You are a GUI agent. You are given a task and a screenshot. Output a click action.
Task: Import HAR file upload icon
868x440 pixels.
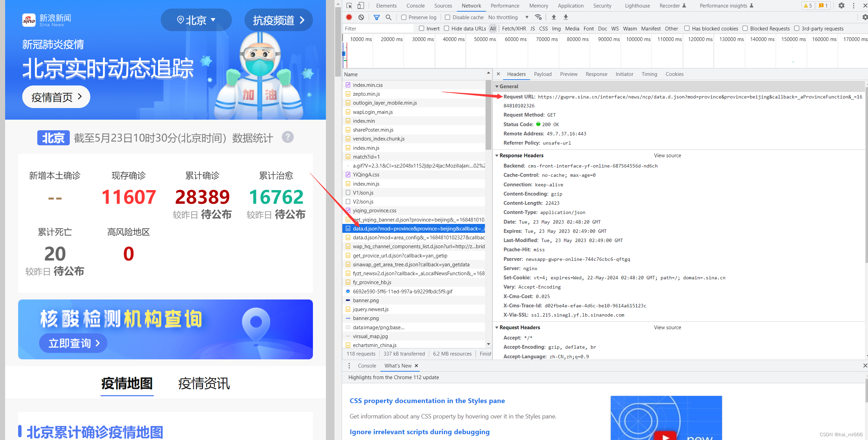[554, 17]
